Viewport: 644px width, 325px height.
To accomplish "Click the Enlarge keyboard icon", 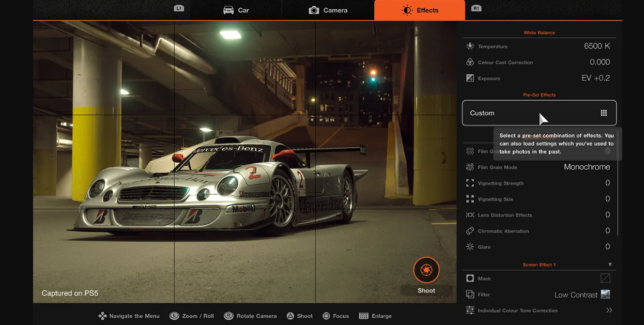I will point(363,316).
